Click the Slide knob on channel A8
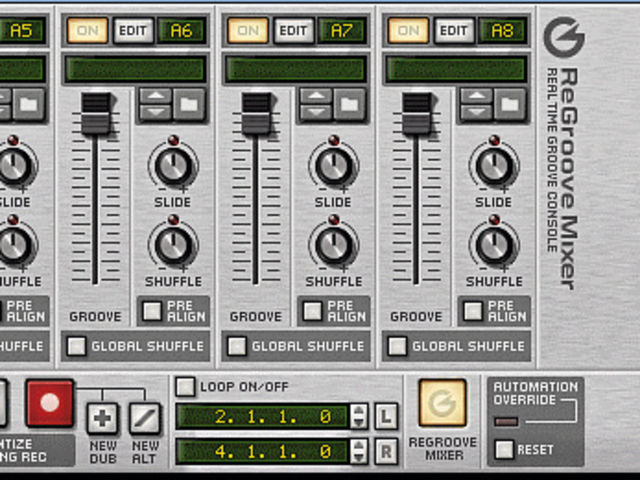 [x=494, y=166]
